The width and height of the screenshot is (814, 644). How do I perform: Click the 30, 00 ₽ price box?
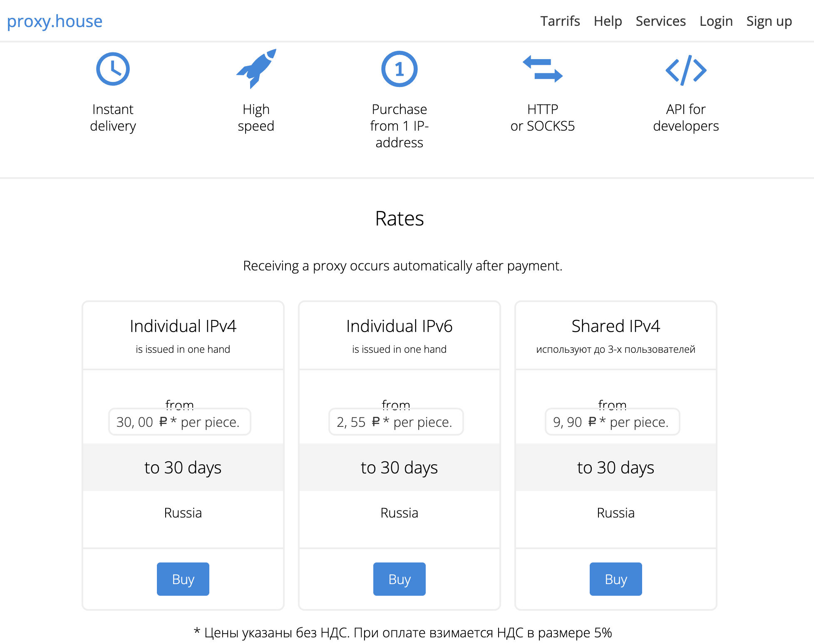pyautogui.click(x=180, y=422)
